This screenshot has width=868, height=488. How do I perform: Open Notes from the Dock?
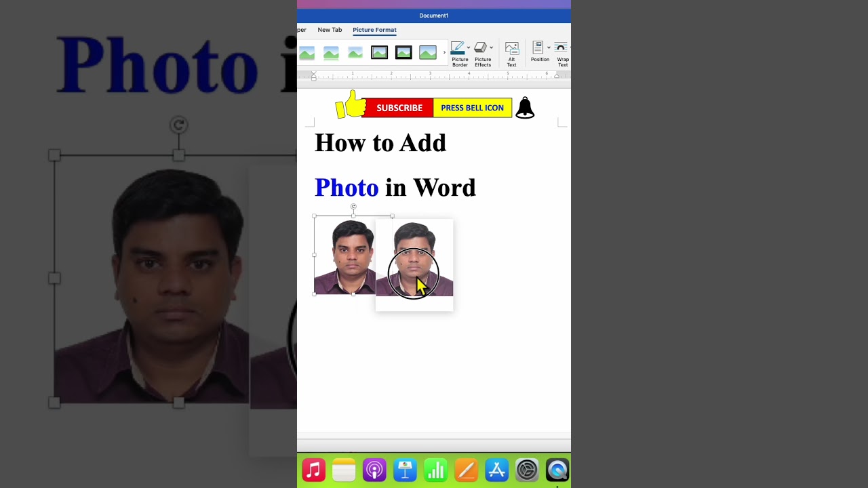coord(344,470)
